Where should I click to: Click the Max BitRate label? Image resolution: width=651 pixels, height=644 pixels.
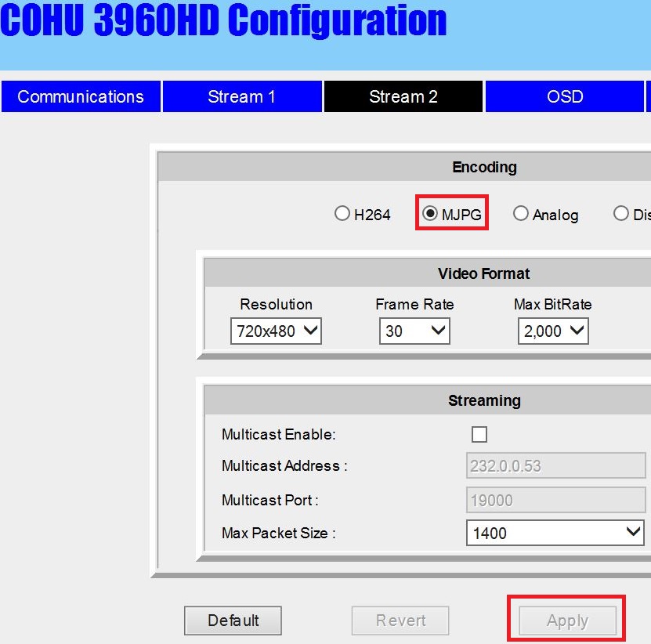(552, 304)
